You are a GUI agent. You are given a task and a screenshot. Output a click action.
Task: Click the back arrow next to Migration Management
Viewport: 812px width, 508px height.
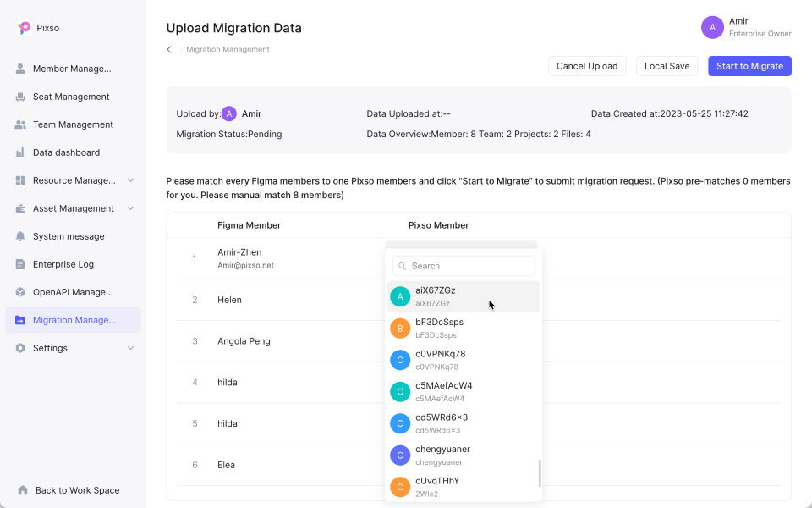pyautogui.click(x=169, y=49)
